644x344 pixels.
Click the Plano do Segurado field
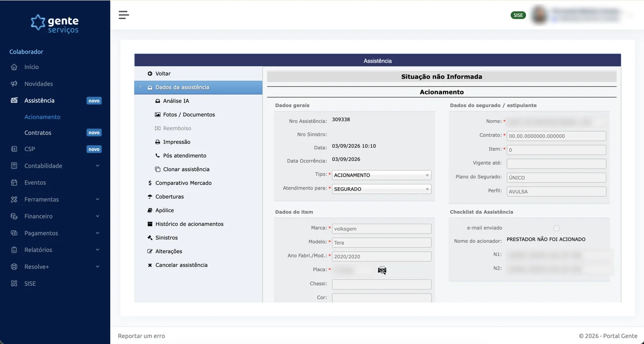coord(556,178)
